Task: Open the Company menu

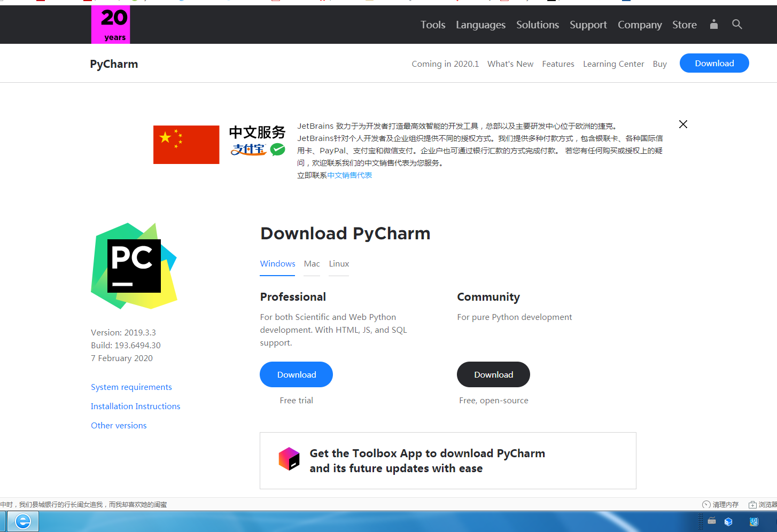Action: [640, 25]
